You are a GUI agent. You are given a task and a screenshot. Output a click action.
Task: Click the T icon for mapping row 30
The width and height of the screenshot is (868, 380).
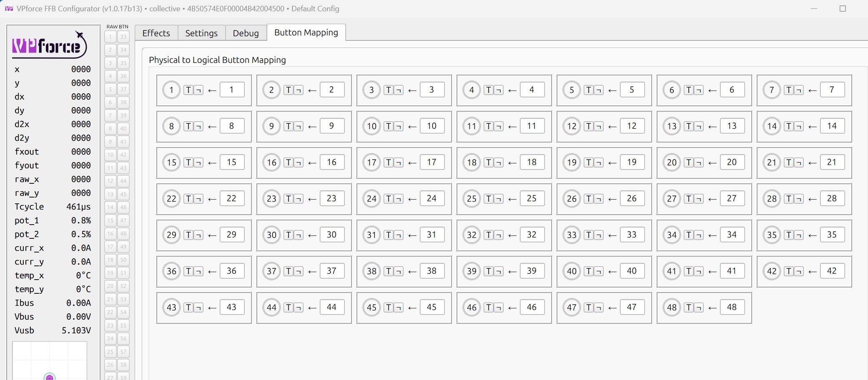289,235
